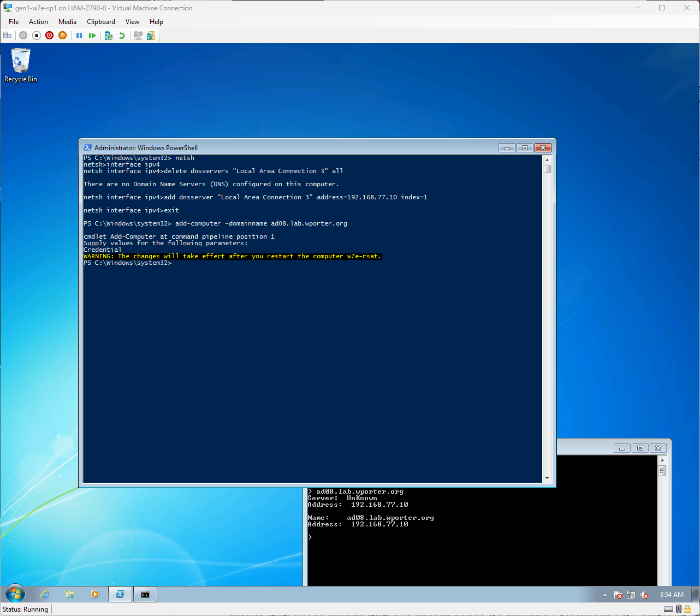
Task: Open the Action menu
Action: coord(38,22)
